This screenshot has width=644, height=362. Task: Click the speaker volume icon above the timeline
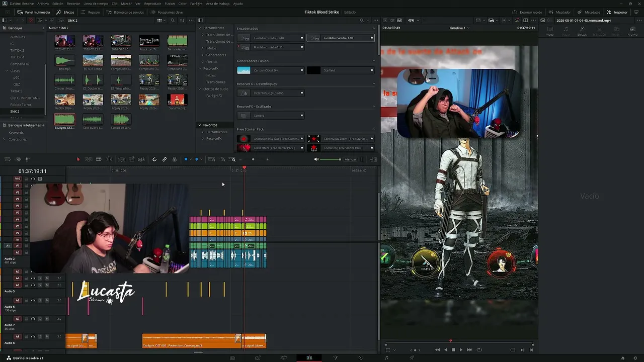316,159
